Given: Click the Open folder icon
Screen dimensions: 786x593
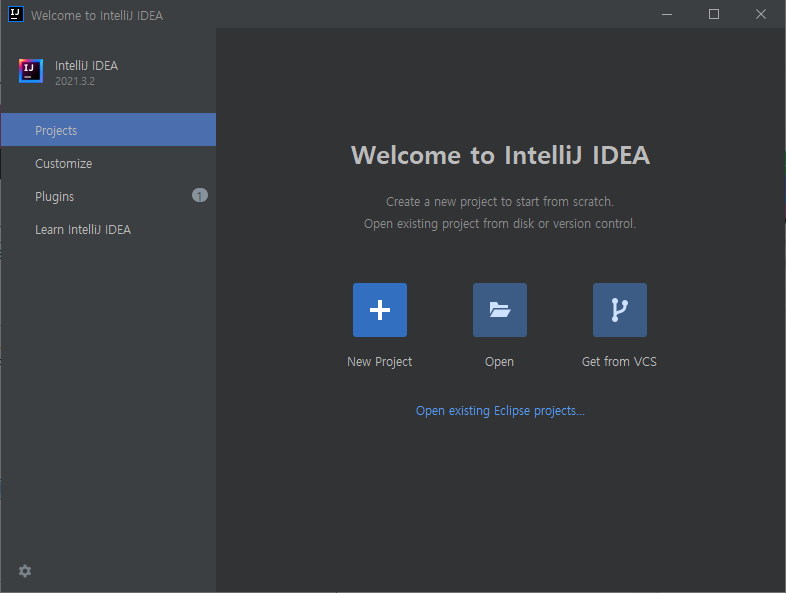Looking at the screenshot, I should pos(500,310).
